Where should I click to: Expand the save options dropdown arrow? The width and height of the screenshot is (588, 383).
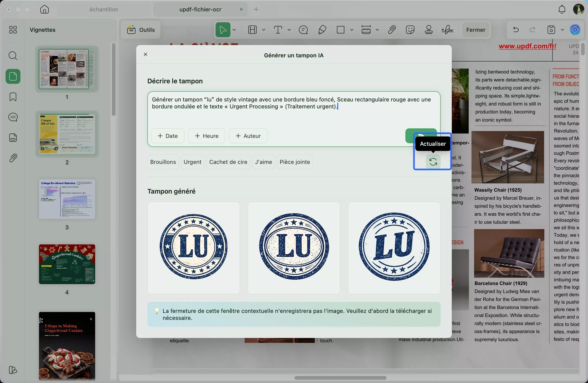pos(562,30)
